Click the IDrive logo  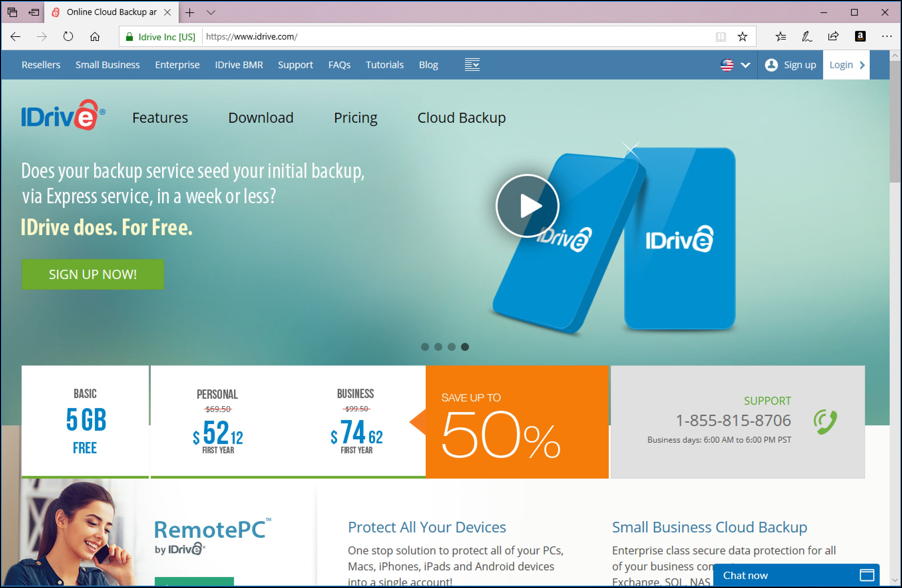63,115
